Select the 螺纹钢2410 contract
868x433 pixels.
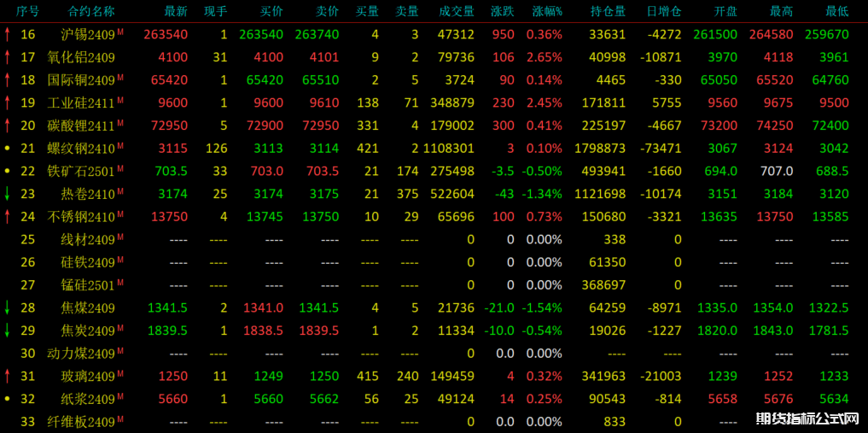click(x=81, y=149)
